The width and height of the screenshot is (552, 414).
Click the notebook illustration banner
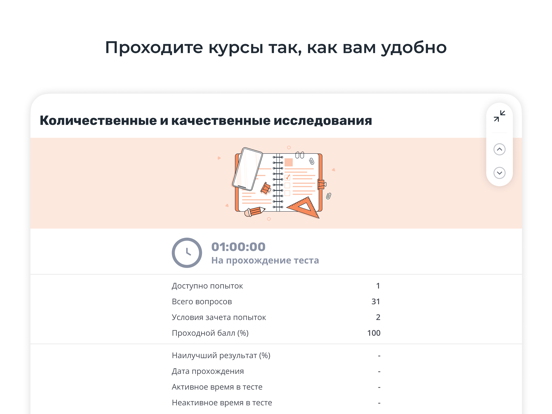coord(276,183)
